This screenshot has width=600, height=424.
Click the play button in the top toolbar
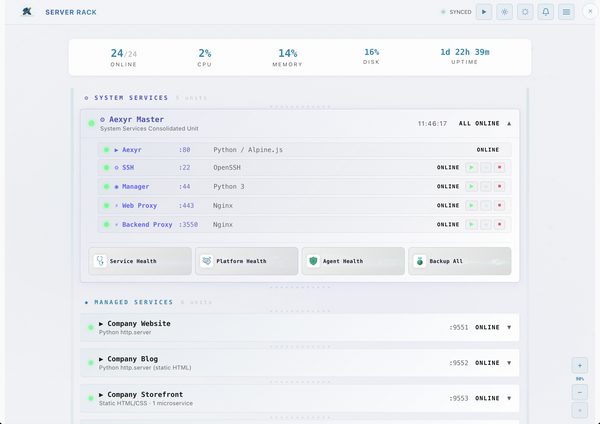coord(484,12)
